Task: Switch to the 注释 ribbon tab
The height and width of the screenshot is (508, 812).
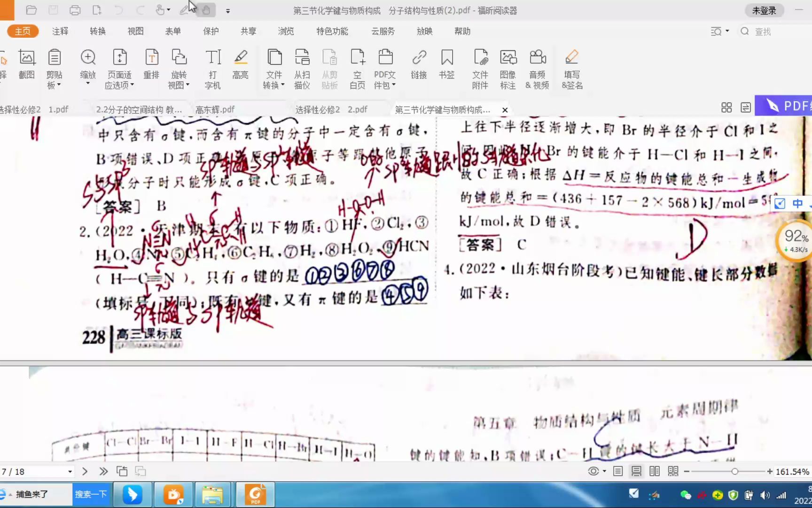Action: click(60, 31)
